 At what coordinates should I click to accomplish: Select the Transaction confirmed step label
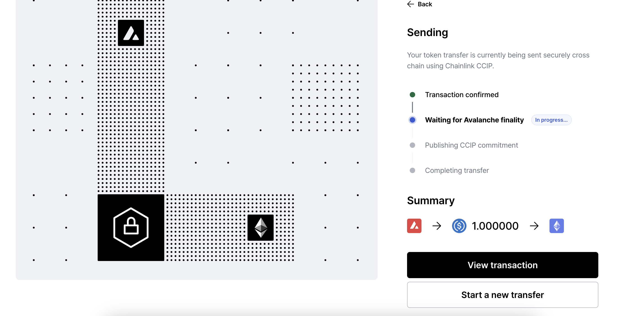point(462,95)
